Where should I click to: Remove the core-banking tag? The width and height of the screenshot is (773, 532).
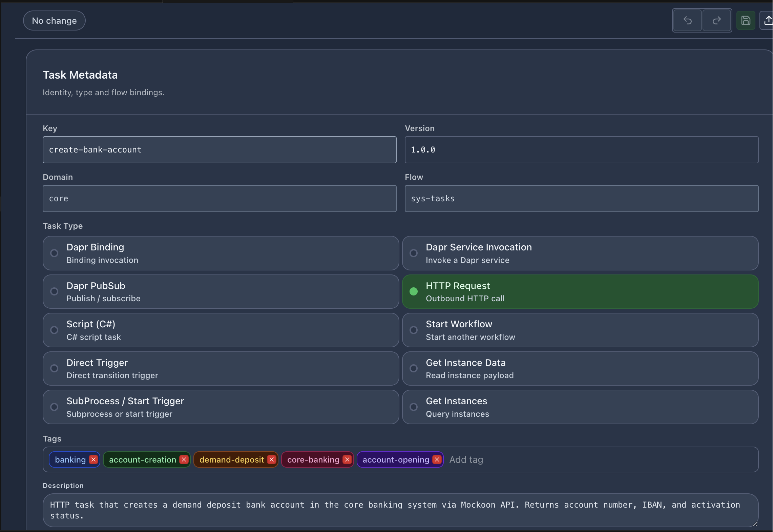pyautogui.click(x=347, y=459)
